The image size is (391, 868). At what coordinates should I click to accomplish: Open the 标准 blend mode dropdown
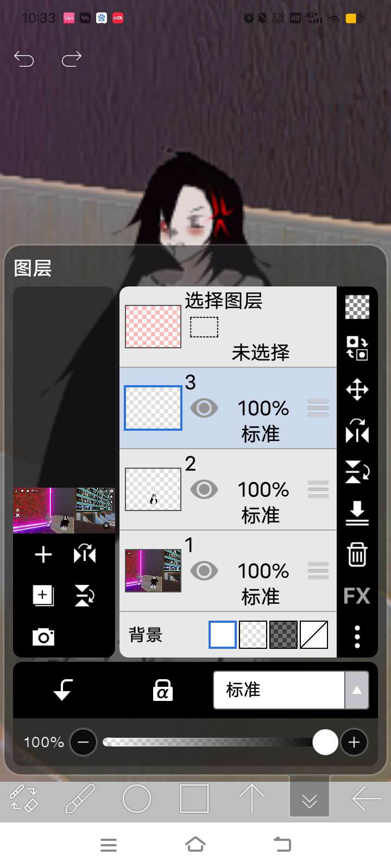291,690
